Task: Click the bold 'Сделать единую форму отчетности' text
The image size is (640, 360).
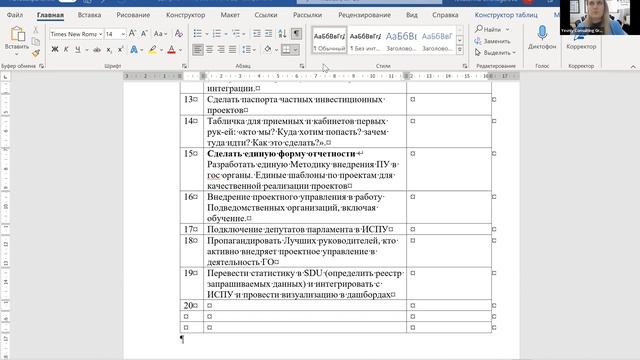Action: (x=281, y=153)
